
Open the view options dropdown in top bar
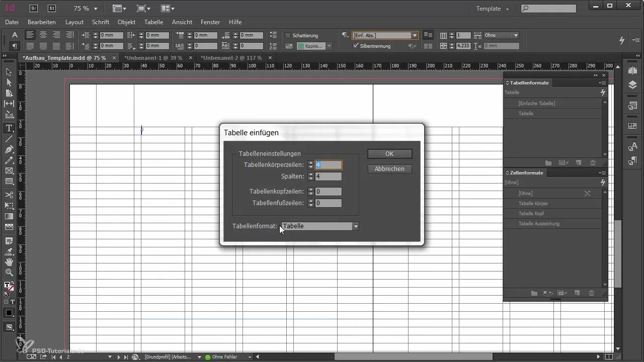[119, 9]
